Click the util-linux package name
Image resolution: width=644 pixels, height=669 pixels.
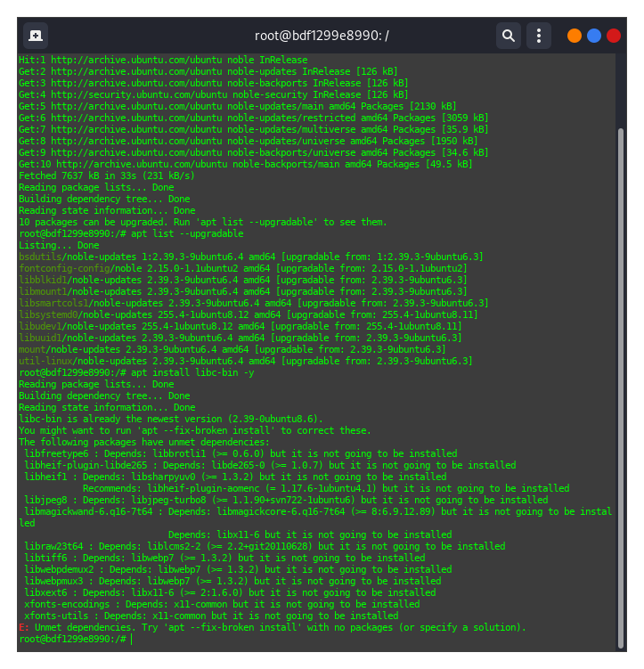tap(45, 361)
